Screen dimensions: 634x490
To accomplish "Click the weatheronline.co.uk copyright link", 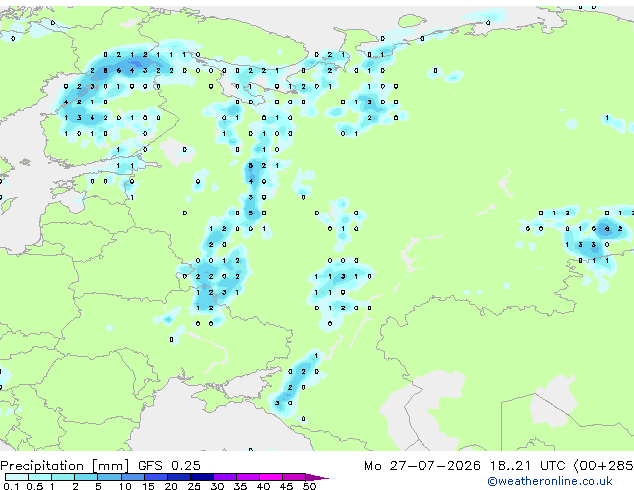I will [550, 481].
